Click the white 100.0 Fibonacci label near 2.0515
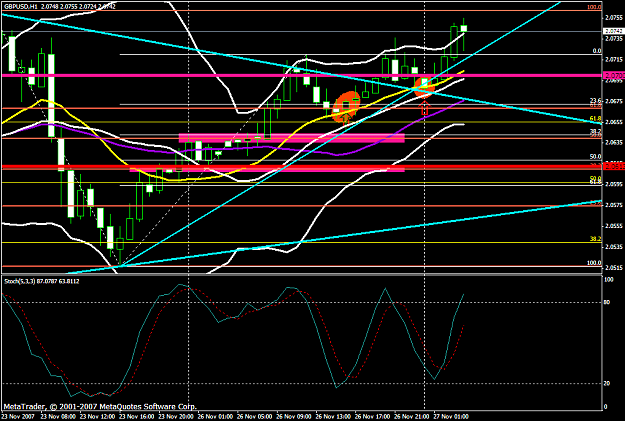Viewport: 625px width, 421px height. [594, 263]
